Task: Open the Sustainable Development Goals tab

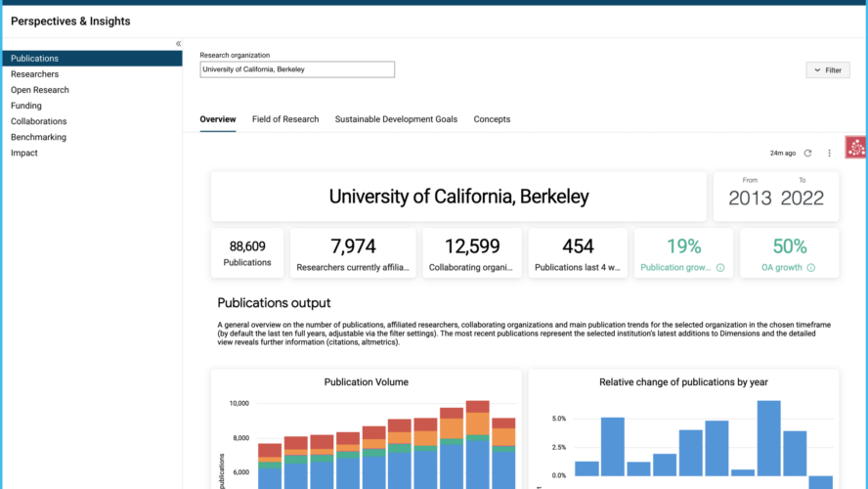Action: (396, 119)
